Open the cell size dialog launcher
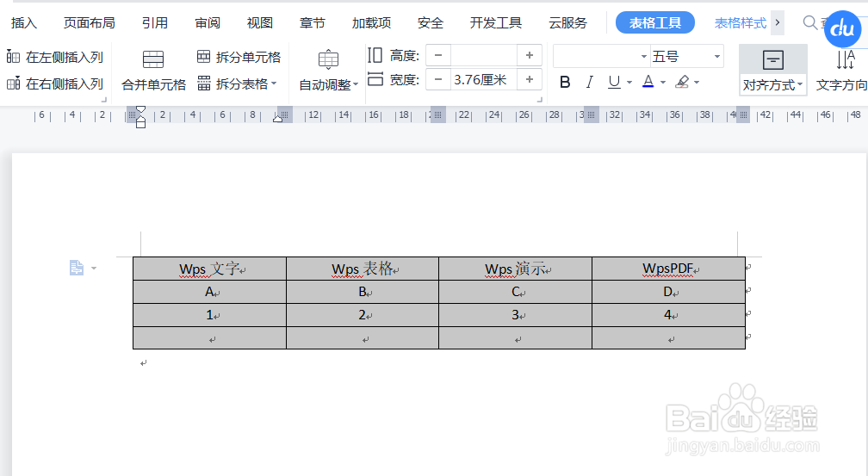Viewport: 868px width, 476px height. [x=540, y=100]
